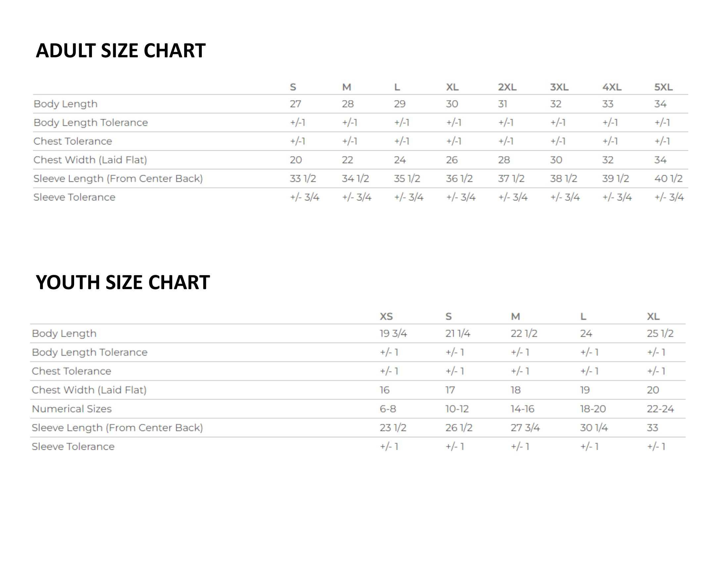728x563 pixels.
Task: Click the adult Body Length row label
Action: pos(66,104)
